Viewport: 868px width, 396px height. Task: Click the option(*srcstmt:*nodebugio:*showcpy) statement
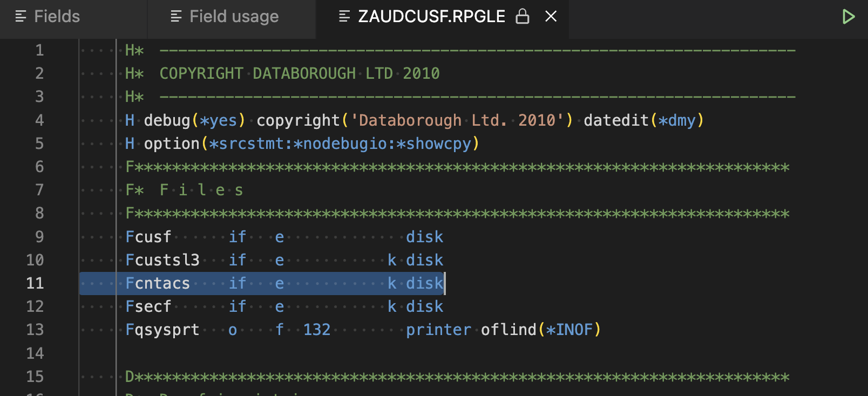pyautogui.click(x=311, y=144)
